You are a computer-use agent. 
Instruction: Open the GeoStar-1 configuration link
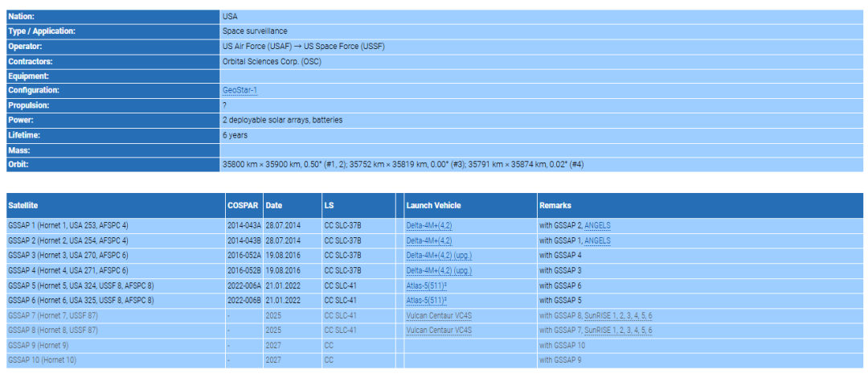pyautogui.click(x=240, y=90)
